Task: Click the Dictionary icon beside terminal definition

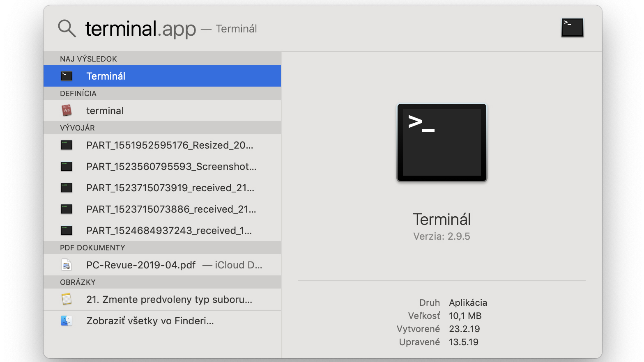Action: 67,110
